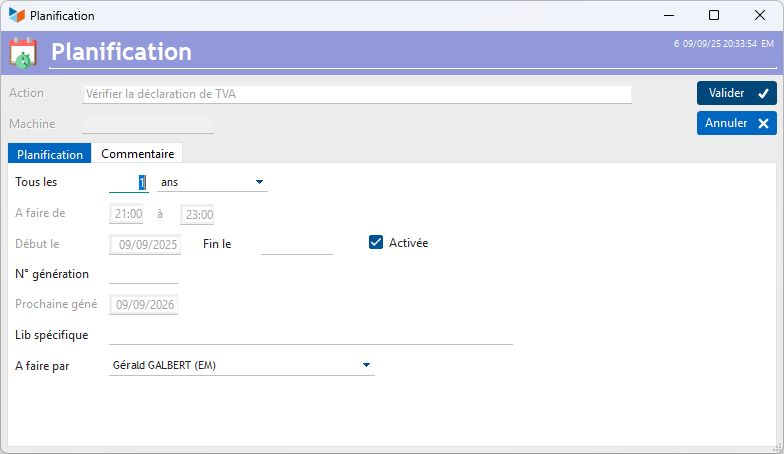The height and width of the screenshot is (454, 784).
Task: Uncheck the Activée checkbox
Action: point(377,242)
